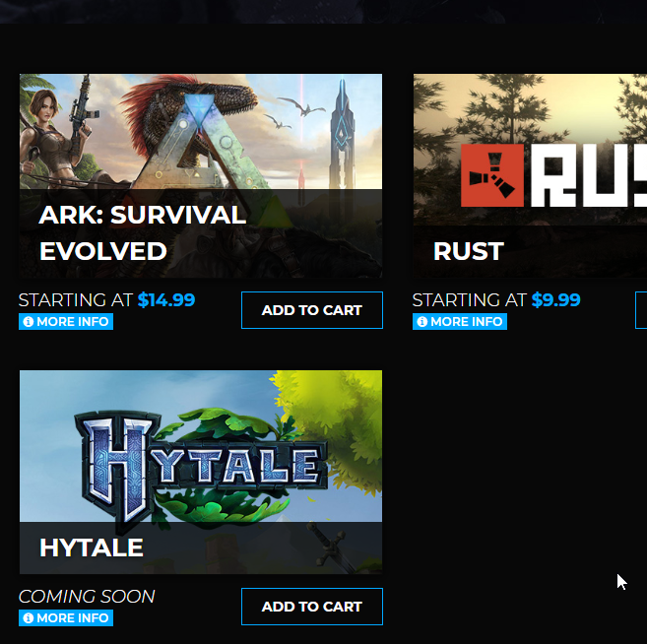Viewport: 647px width, 644px height.
Task: Open More Info for Hytale
Action: coord(66,618)
